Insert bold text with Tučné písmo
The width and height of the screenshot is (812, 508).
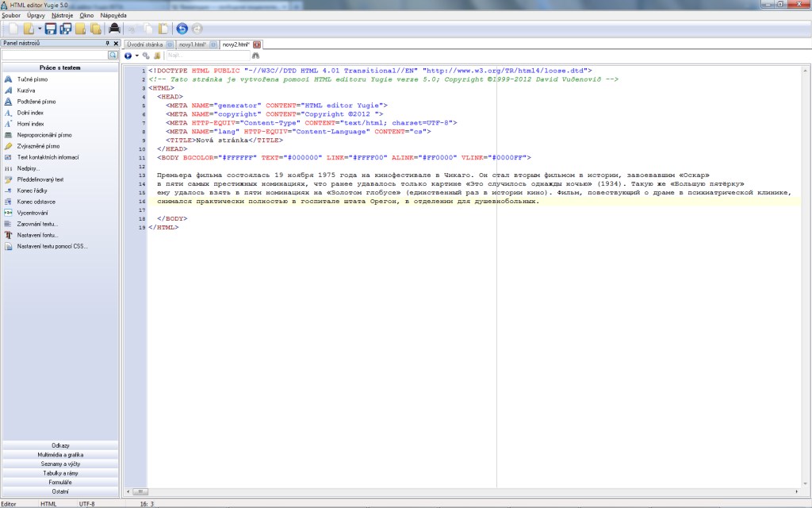click(x=31, y=79)
